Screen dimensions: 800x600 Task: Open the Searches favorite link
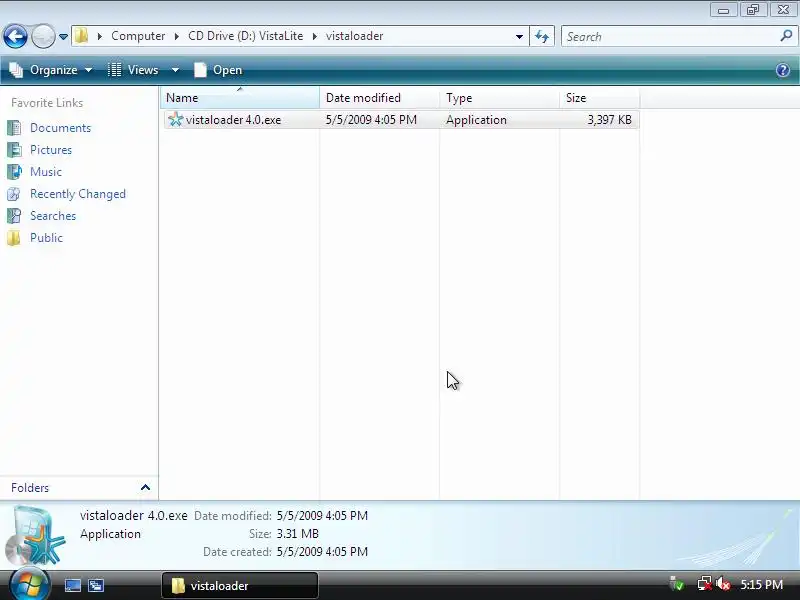point(53,216)
